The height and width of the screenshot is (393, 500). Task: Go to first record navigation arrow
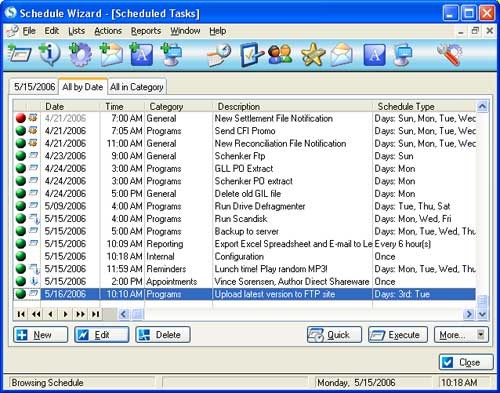point(21,314)
